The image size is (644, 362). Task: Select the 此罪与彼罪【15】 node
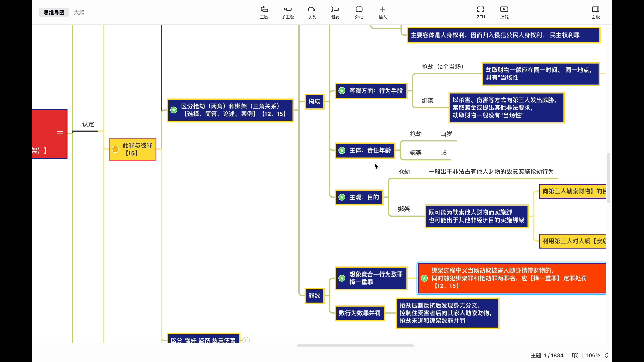pyautogui.click(x=132, y=149)
